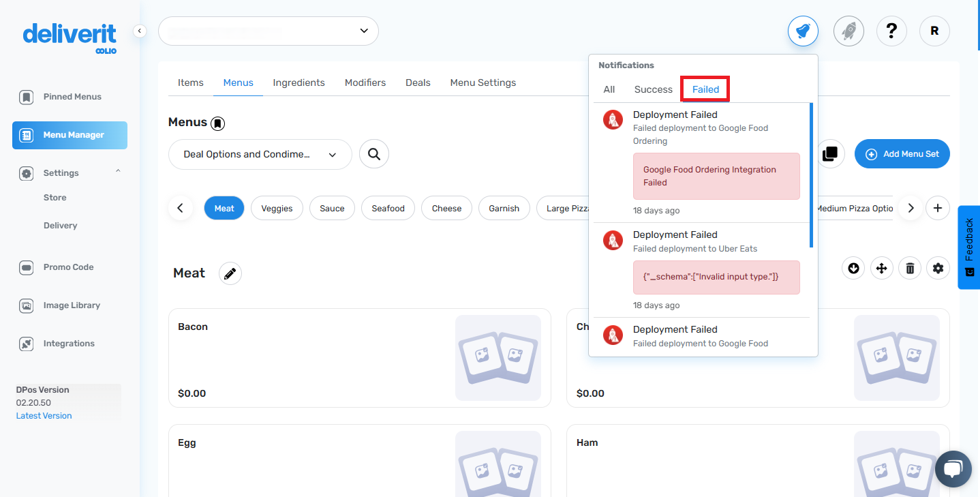The image size is (980, 497).
Task: Select the Cheese category chip
Action: pos(447,209)
